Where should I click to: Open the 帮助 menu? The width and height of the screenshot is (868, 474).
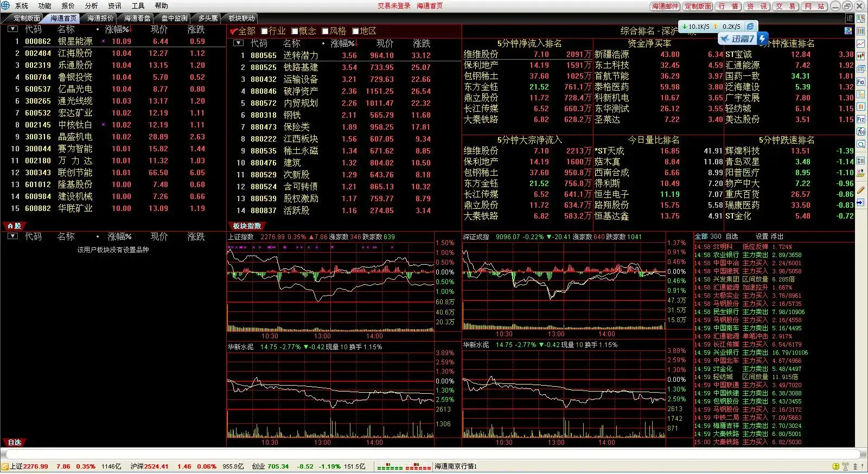[x=162, y=6]
